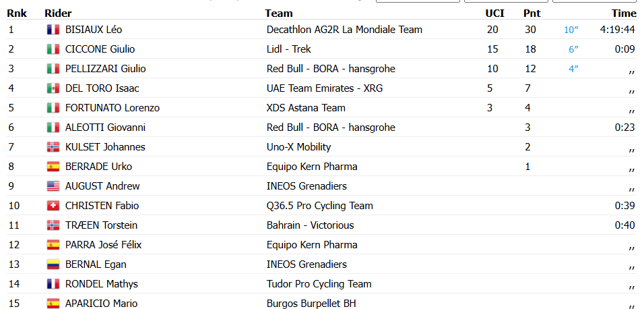Open the Decathlon AG2R La Mondiale Team page
This screenshot has height=309, width=644.
point(344,30)
